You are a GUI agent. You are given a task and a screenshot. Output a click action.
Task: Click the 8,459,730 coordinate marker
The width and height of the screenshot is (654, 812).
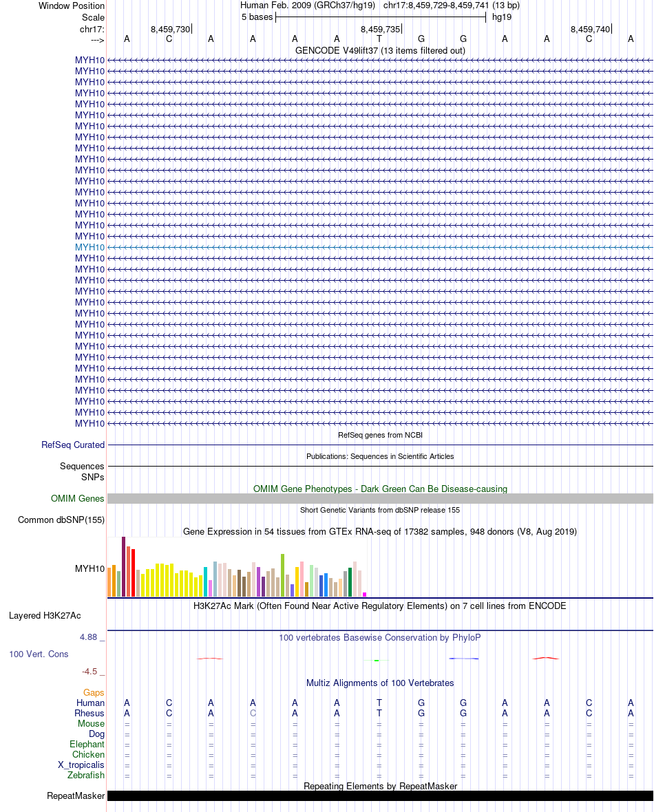tap(171, 30)
